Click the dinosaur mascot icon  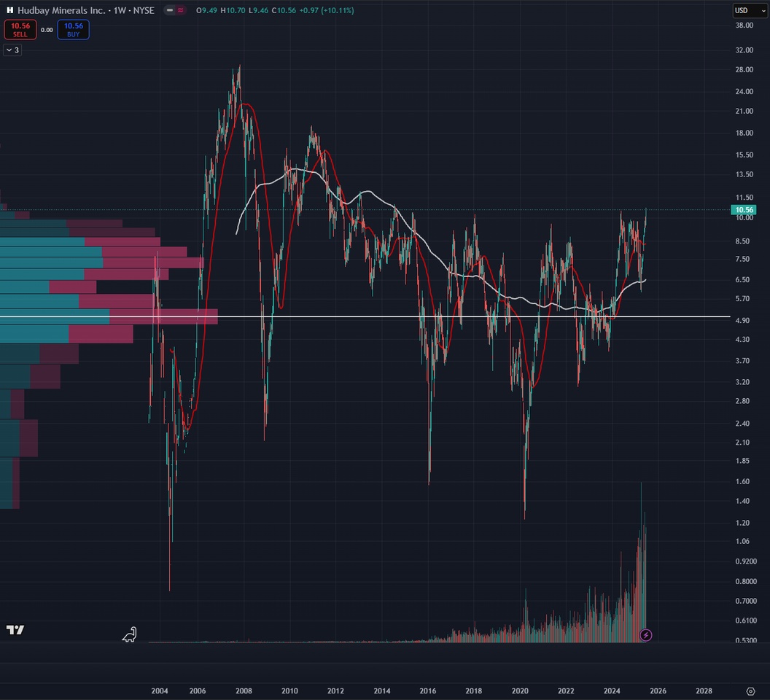coord(130,634)
